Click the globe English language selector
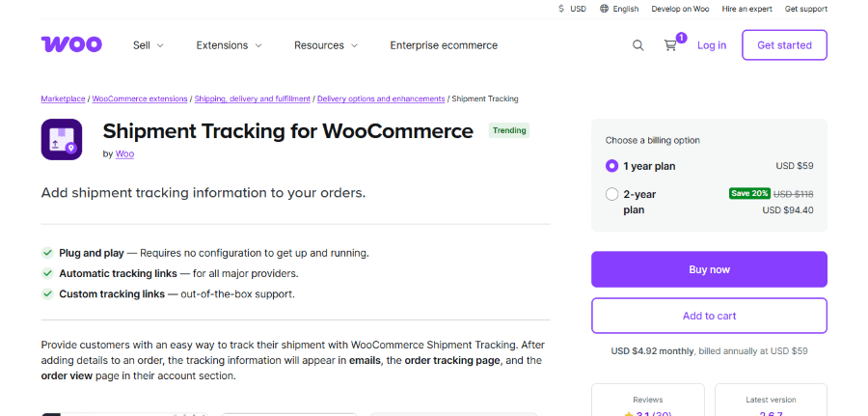 click(619, 9)
